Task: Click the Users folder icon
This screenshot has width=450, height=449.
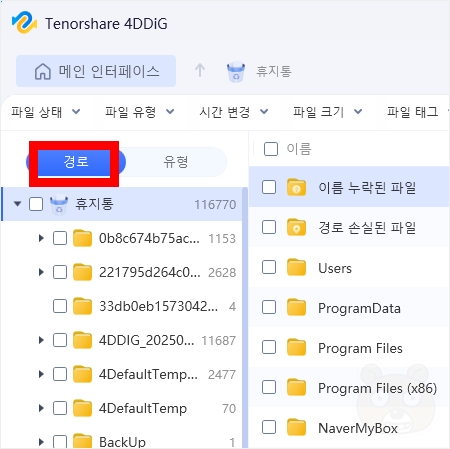Action: point(296,267)
